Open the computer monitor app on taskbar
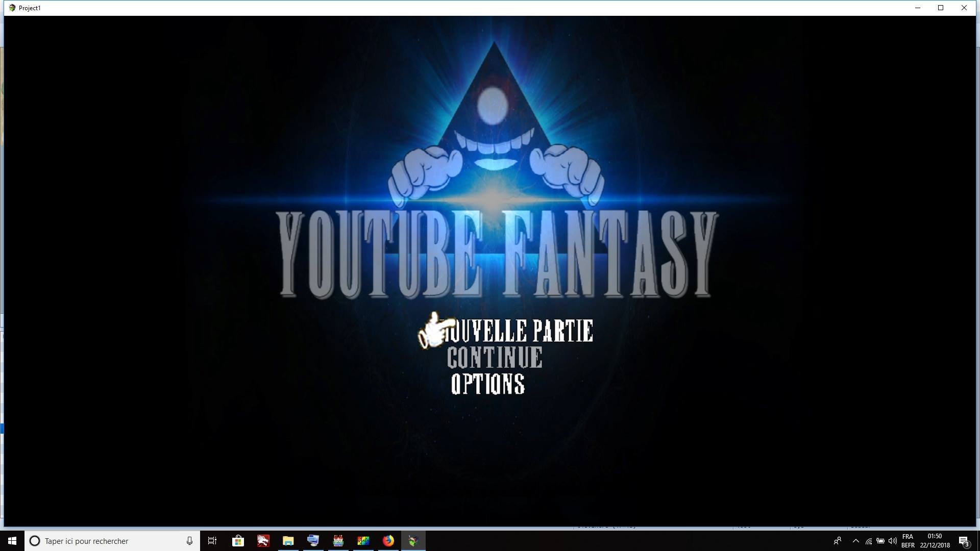Viewport: 980px width, 551px height. point(313,541)
